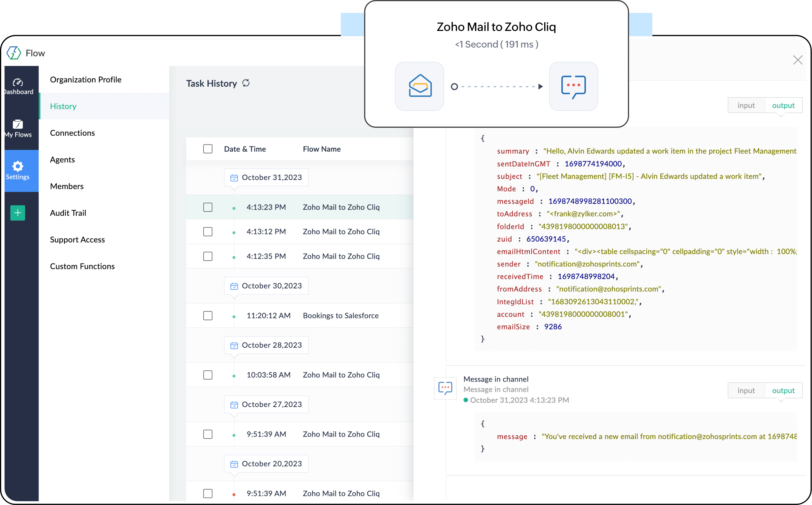Image resolution: width=812 pixels, height=505 pixels.
Task: Collapse the October 28,2023 date group
Action: click(x=266, y=345)
